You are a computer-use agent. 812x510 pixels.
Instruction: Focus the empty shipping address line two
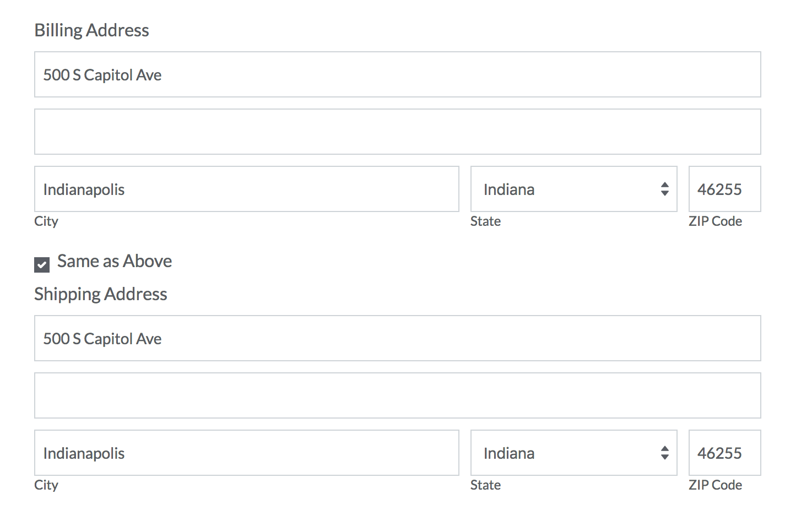[x=397, y=396]
